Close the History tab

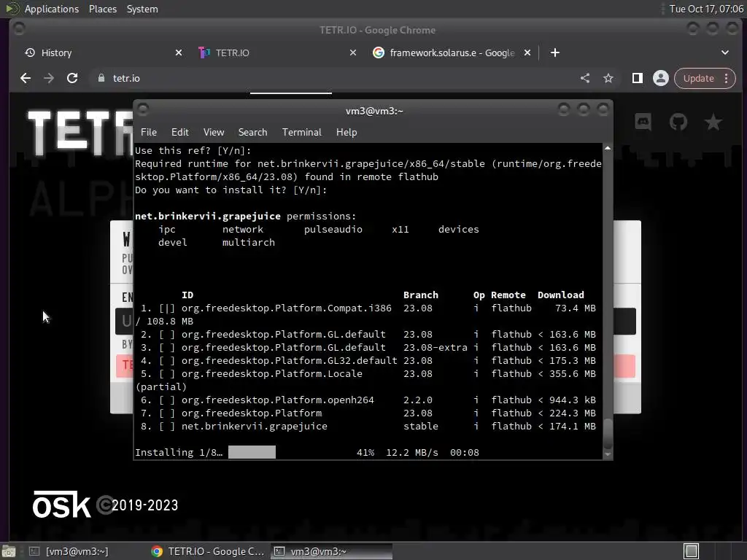[x=179, y=52]
